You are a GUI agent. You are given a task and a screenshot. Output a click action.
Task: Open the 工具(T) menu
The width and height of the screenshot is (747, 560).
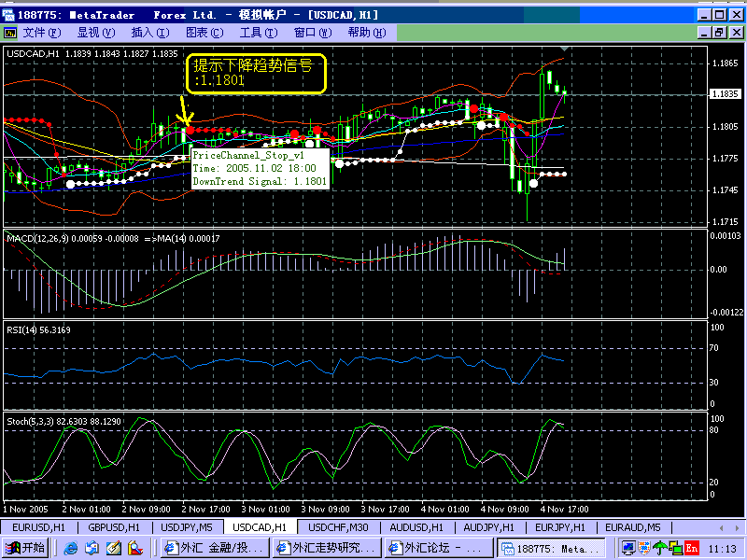coord(259,33)
